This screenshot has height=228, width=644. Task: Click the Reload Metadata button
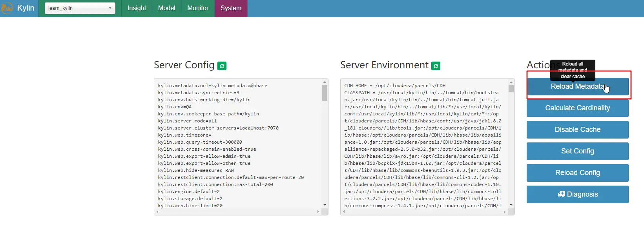click(577, 86)
